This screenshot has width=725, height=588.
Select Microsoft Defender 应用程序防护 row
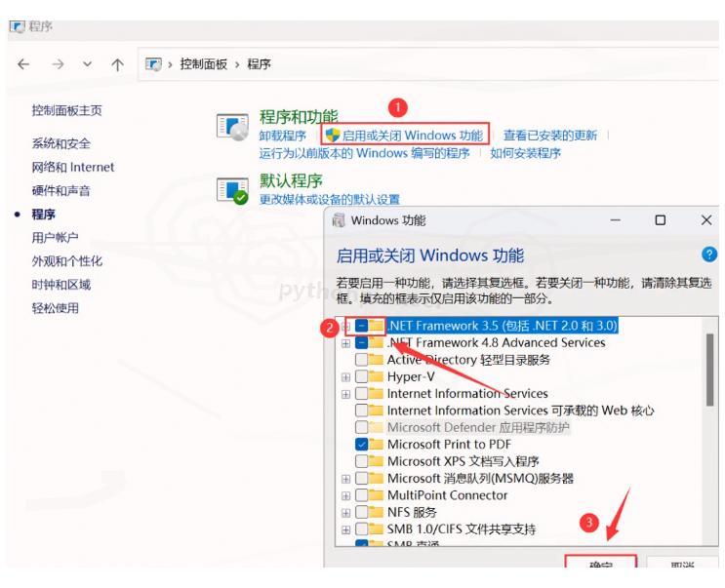coord(478,427)
